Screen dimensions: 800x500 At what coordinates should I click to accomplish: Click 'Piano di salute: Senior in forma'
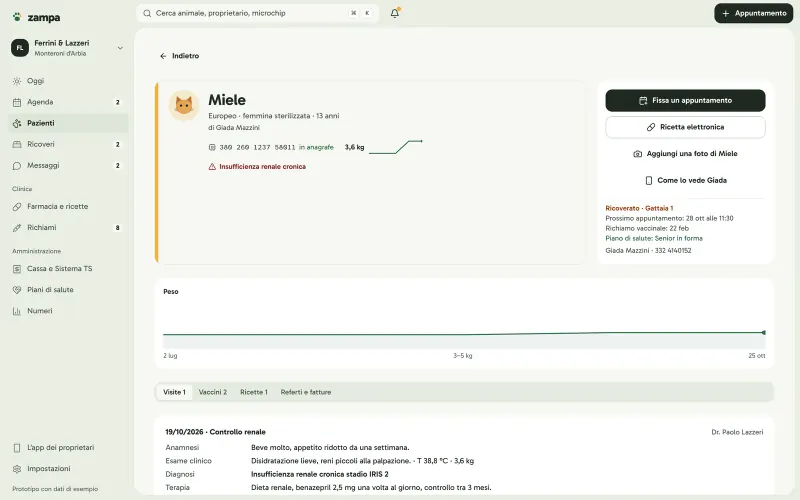654,238
